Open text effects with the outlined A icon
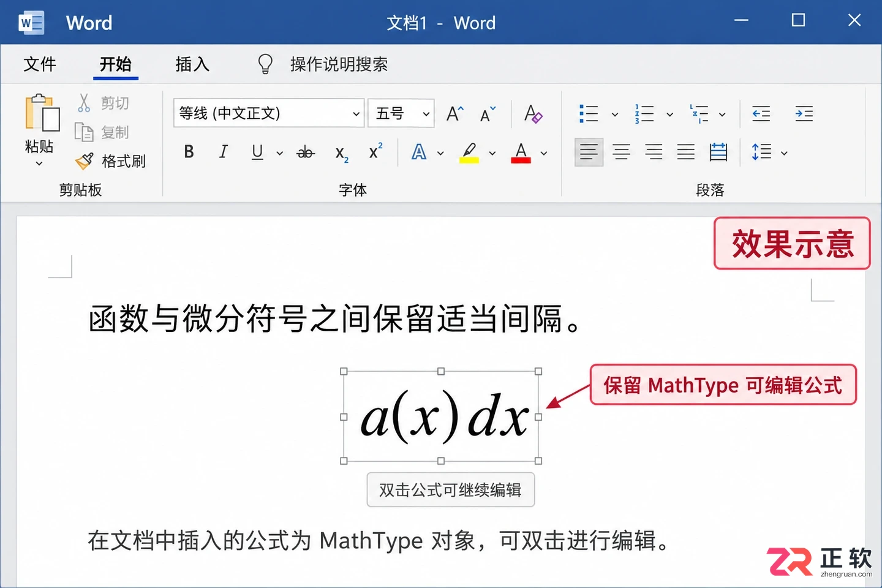 (419, 152)
